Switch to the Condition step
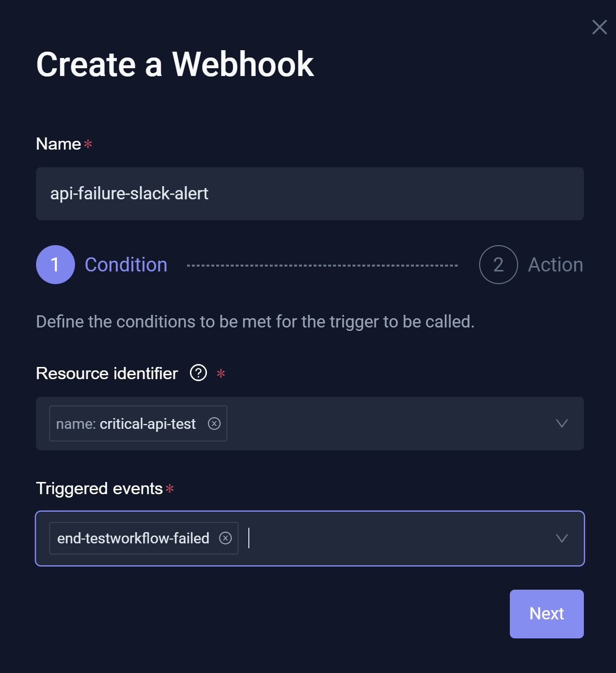616x673 pixels. [126, 265]
